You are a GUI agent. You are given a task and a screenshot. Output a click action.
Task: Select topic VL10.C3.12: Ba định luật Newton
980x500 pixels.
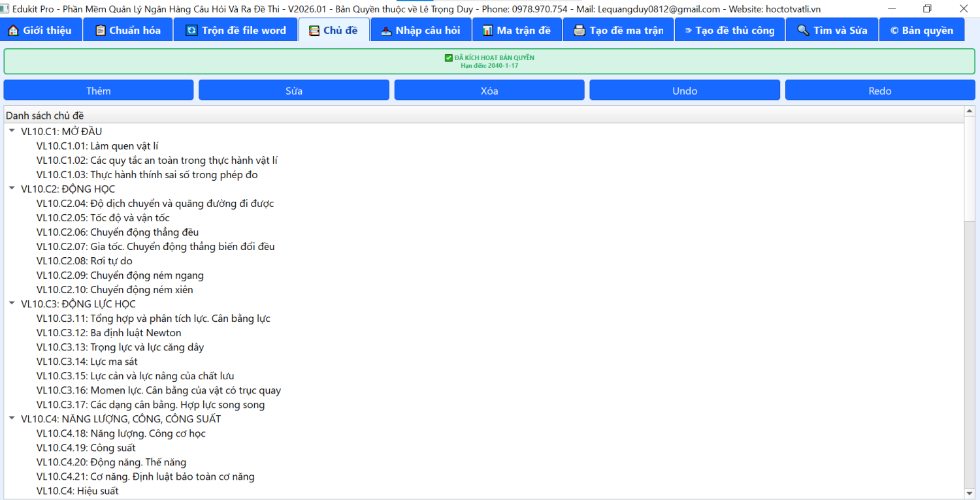pyautogui.click(x=108, y=333)
